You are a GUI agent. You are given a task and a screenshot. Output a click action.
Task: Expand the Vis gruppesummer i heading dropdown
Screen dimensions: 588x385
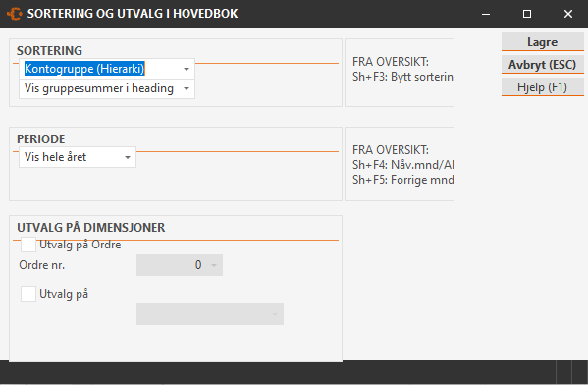[x=107, y=88]
